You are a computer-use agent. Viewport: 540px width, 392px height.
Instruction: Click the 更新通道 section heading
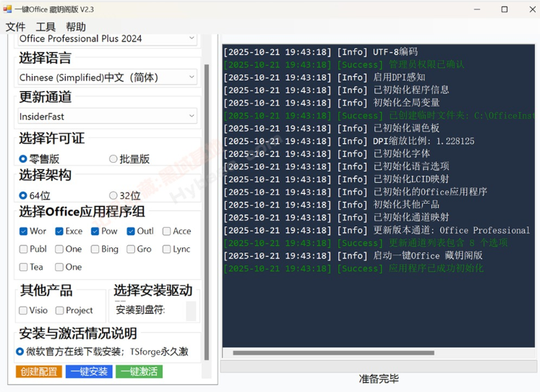(45, 97)
